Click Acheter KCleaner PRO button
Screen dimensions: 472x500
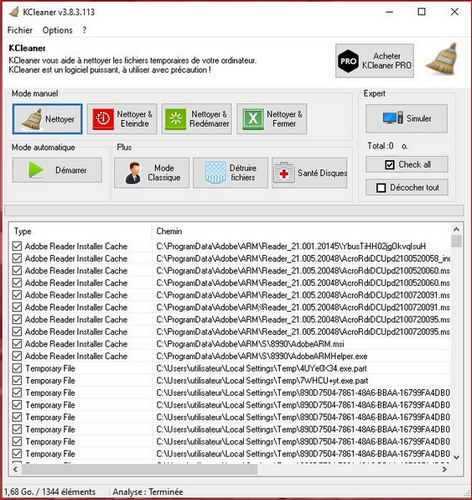click(375, 61)
